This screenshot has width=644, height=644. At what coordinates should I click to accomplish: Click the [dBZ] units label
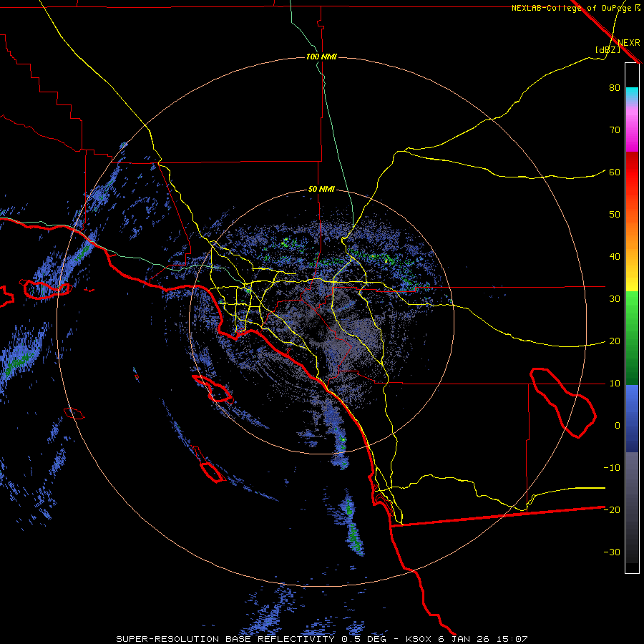[608, 50]
